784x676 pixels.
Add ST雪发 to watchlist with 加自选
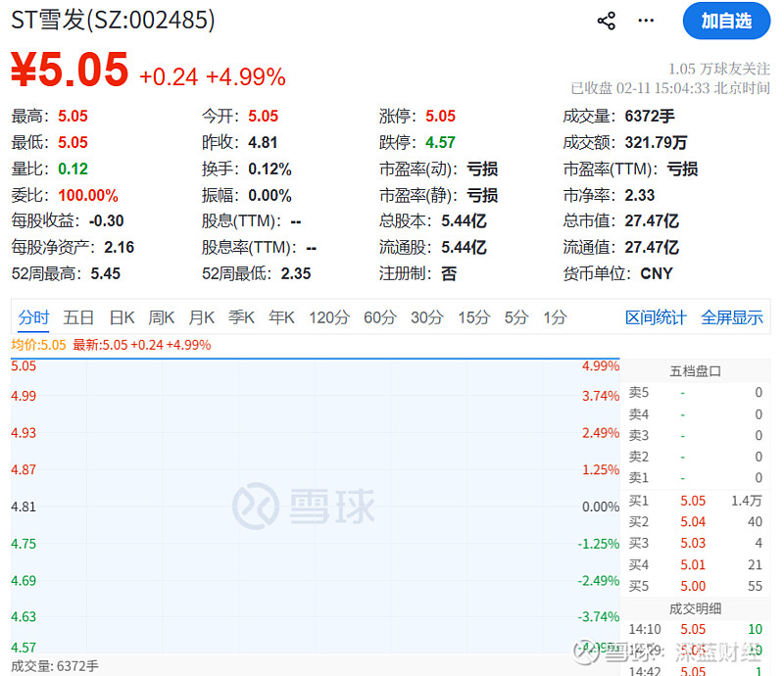[725, 21]
